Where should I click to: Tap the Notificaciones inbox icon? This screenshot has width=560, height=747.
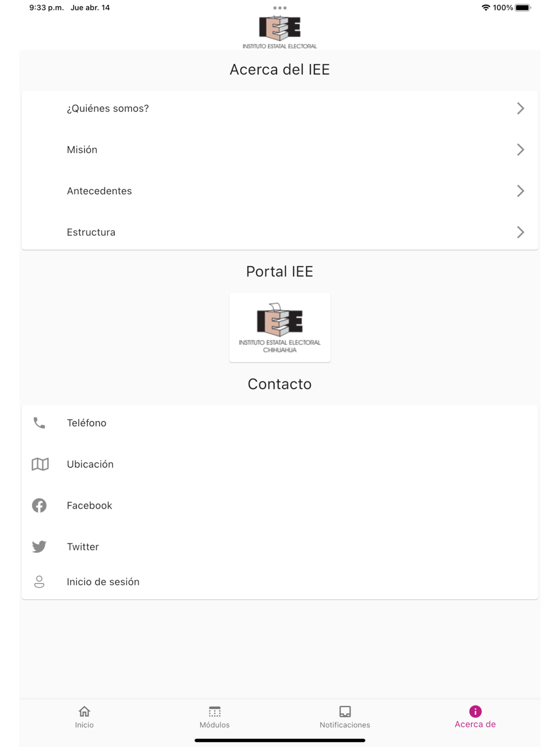[x=345, y=711]
